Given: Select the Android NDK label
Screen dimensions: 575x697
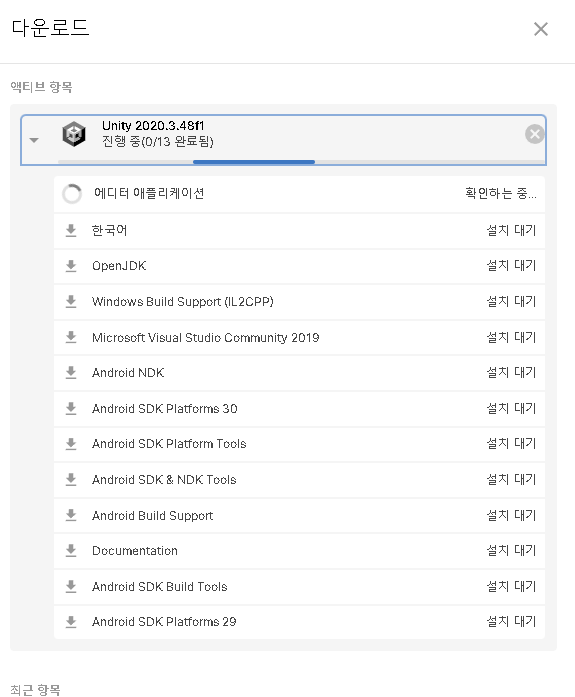Looking at the screenshot, I should 128,373.
